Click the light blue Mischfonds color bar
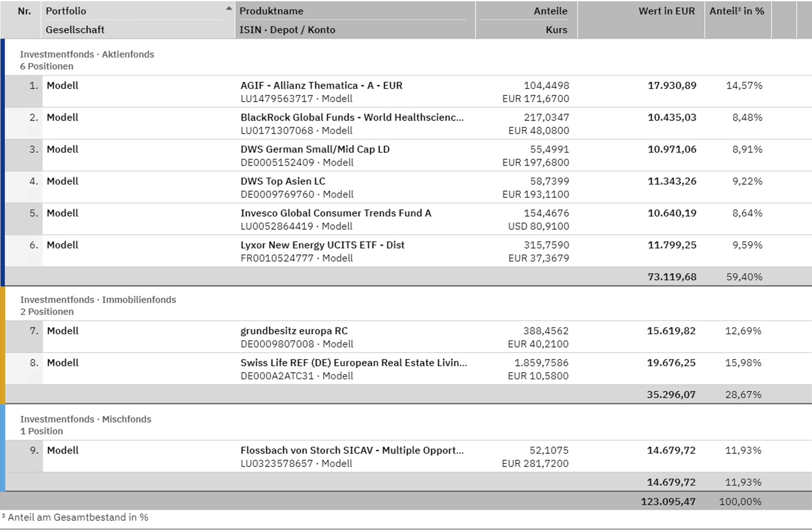 2,448
